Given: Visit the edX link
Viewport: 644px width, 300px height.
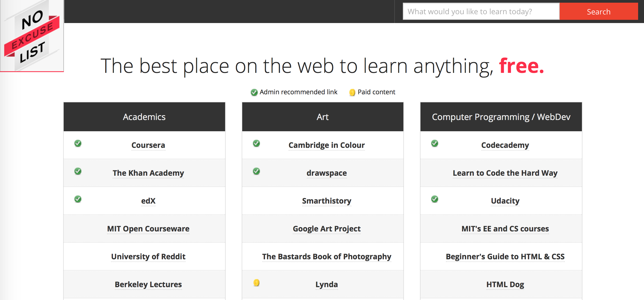Looking at the screenshot, I should coord(148,201).
